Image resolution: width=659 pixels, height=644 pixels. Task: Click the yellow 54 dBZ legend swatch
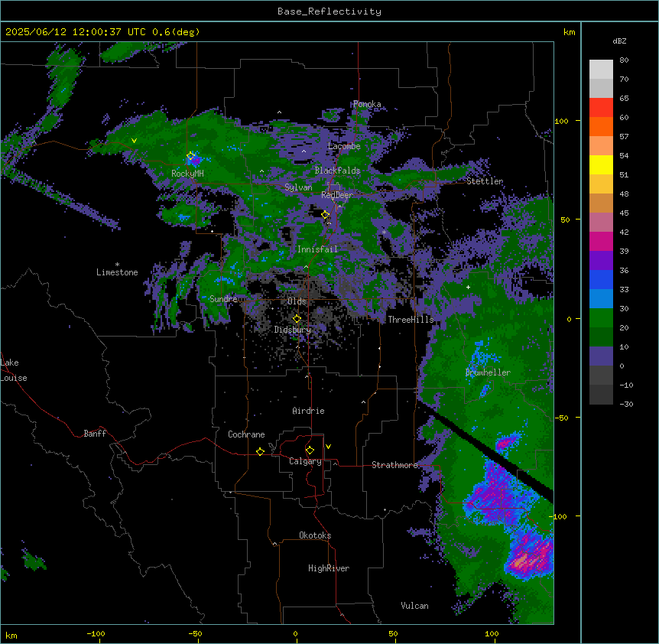coord(601,164)
